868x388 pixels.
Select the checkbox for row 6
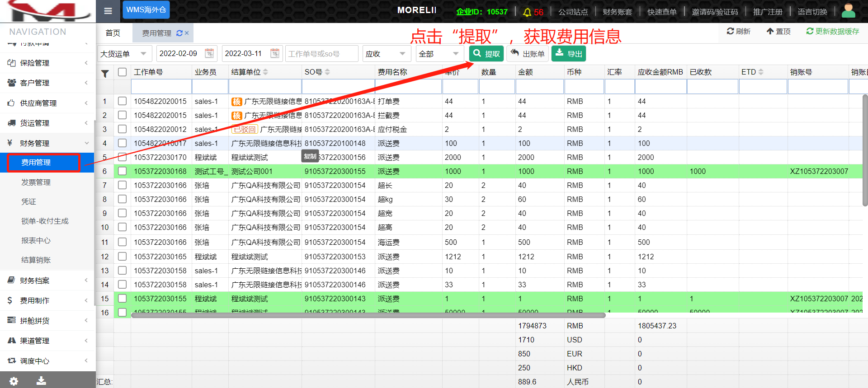point(122,171)
